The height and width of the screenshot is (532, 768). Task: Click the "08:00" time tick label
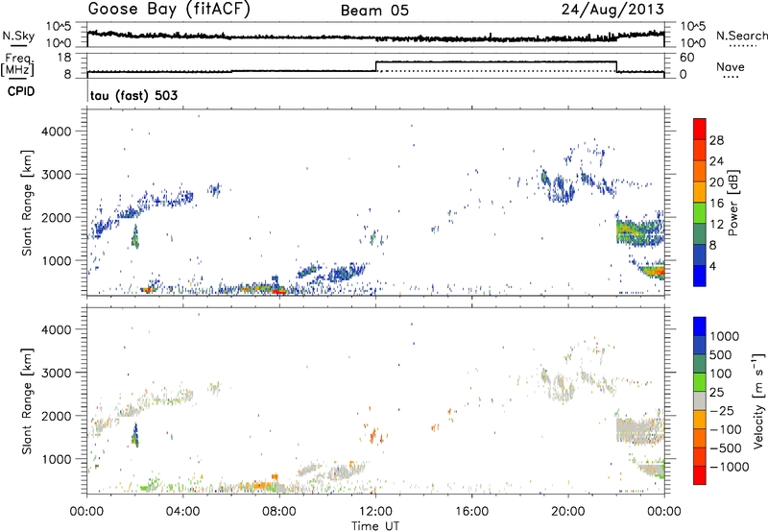[x=279, y=512]
